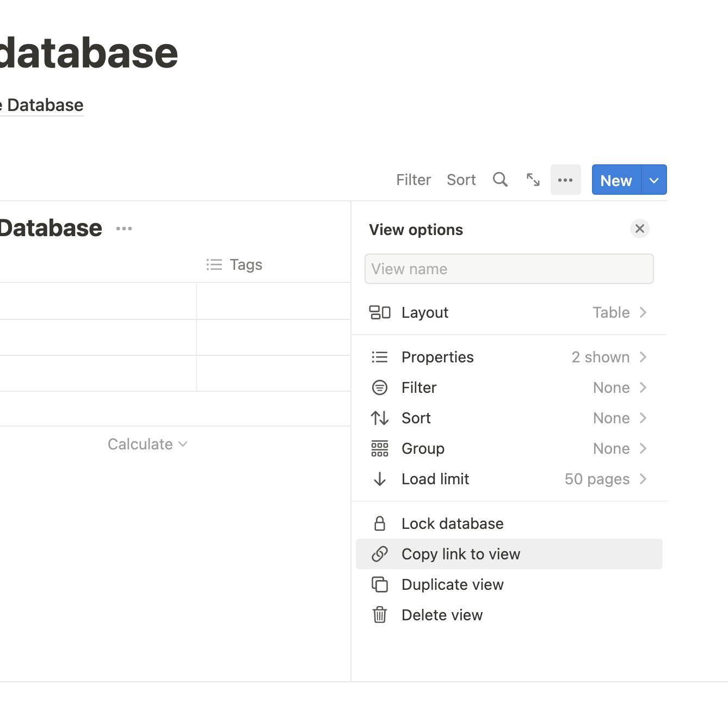
Task: Open Properties showing 2 shown
Action: pyautogui.click(x=509, y=357)
